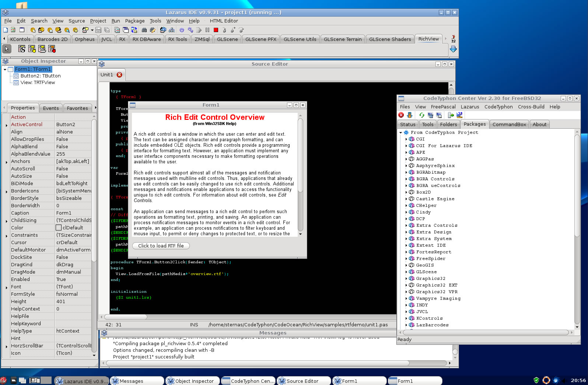
Task: Open the HTML Editor menu
Action: [224, 21]
